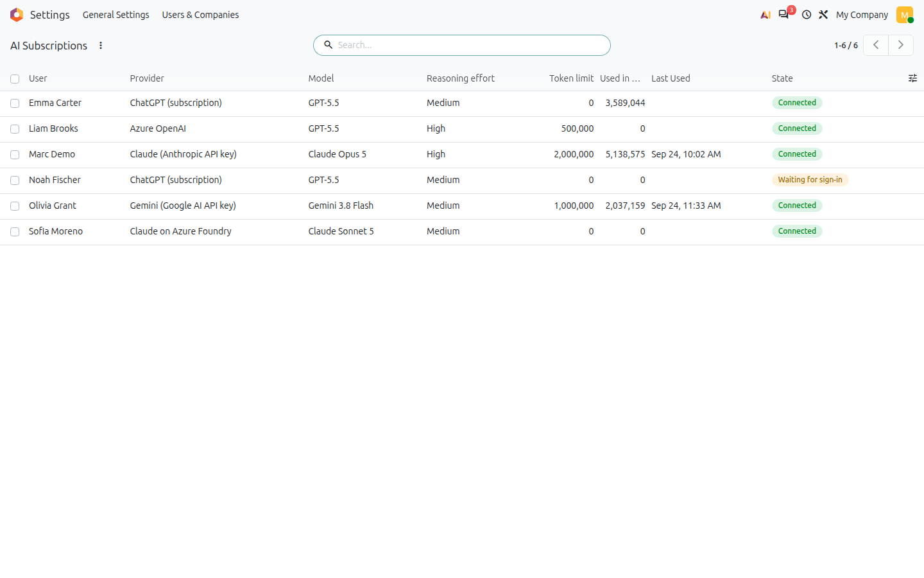This screenshot has height=578, width=924.
Task: Click Claude on Azure Foundry provider cell
Action: click(x=181, y=231)
